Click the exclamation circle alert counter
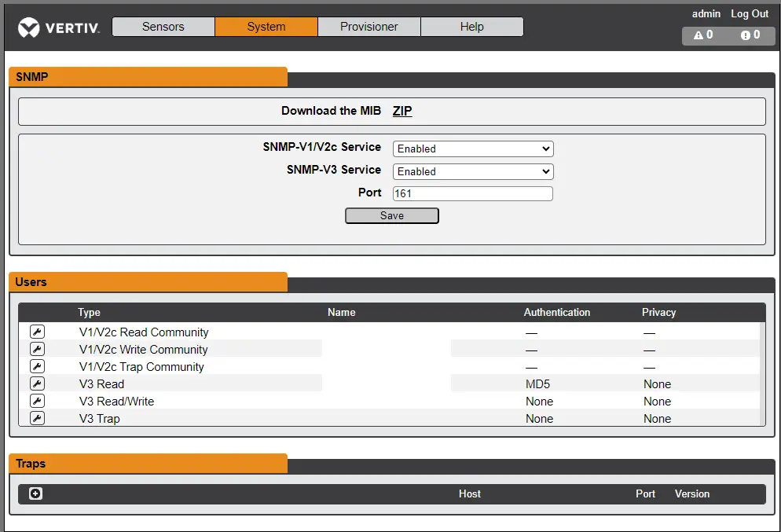The height and width of the screenshot is (532, 781). click(750, 35)
